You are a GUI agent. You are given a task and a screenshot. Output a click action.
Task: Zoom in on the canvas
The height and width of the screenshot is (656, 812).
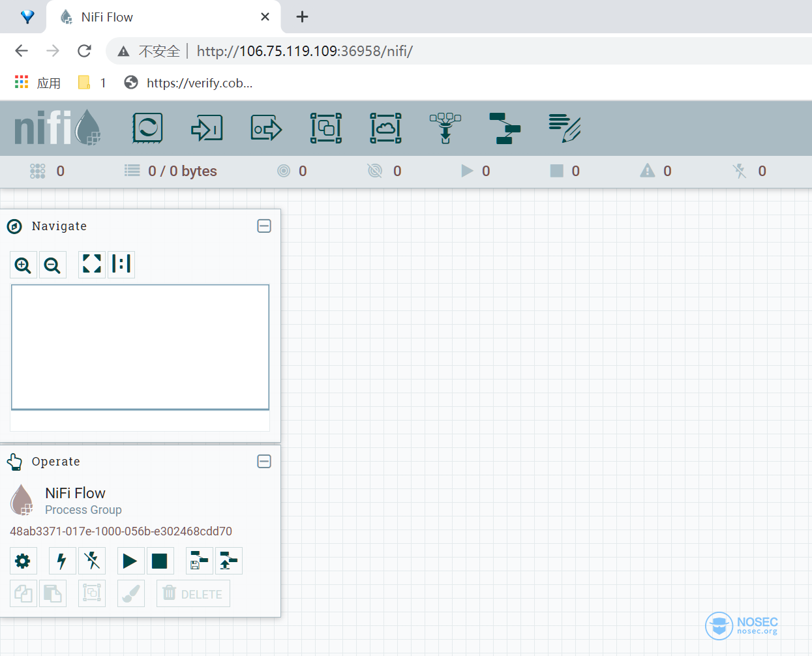[x=23, y=265]
